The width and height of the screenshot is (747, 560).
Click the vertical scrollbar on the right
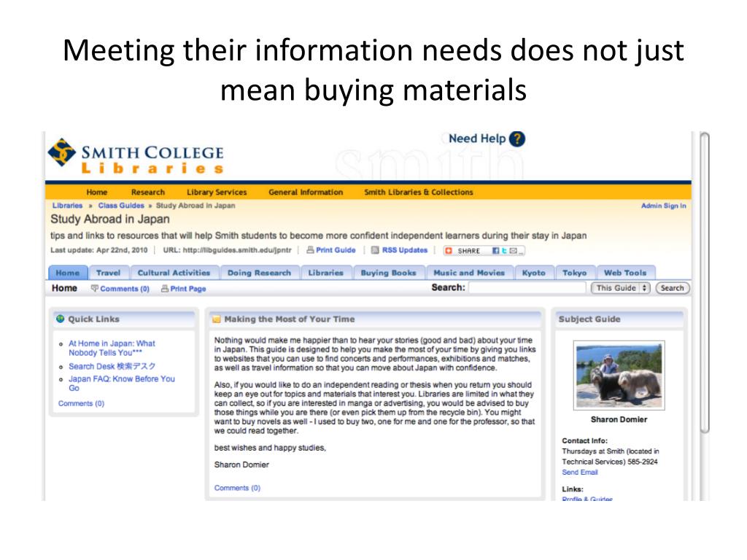pyautogui.click(x=704, y=282)
